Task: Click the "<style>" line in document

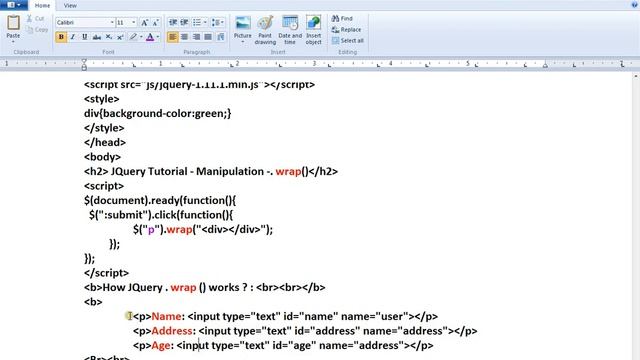Action: pos(102,99)
